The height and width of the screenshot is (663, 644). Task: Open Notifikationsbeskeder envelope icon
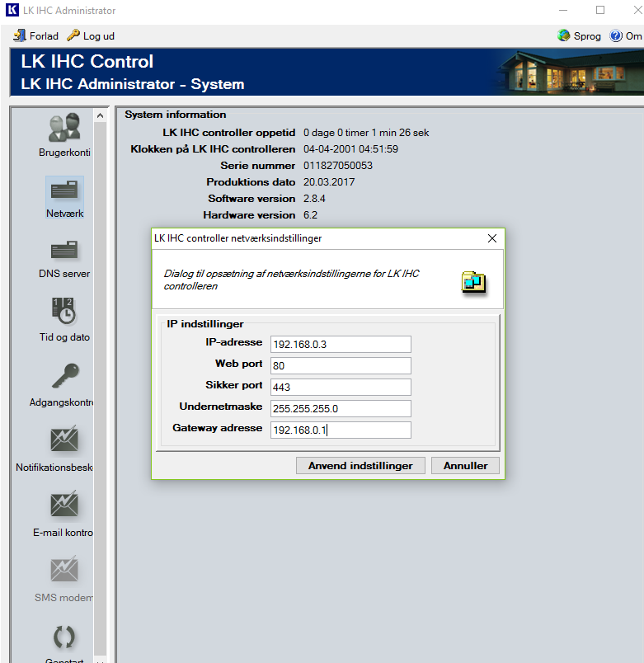point(64,440)
